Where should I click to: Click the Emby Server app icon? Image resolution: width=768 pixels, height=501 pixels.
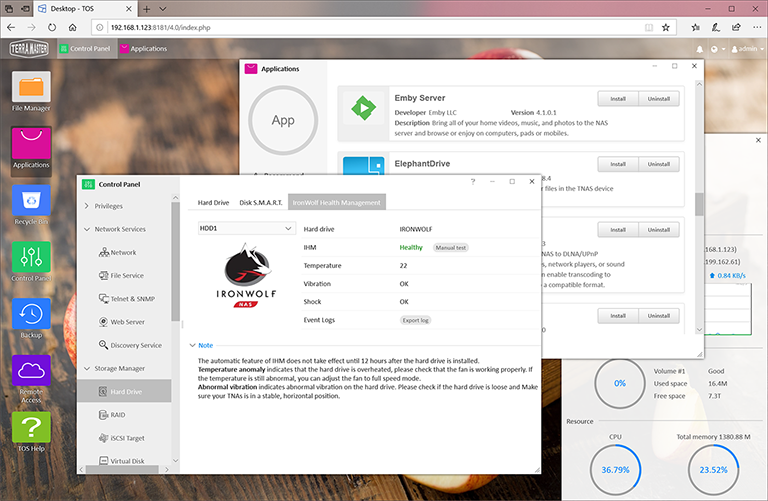coord(363,108)
